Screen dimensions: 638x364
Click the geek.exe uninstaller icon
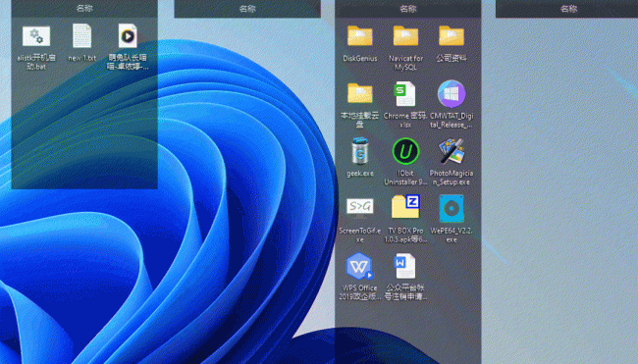(359, 151)
